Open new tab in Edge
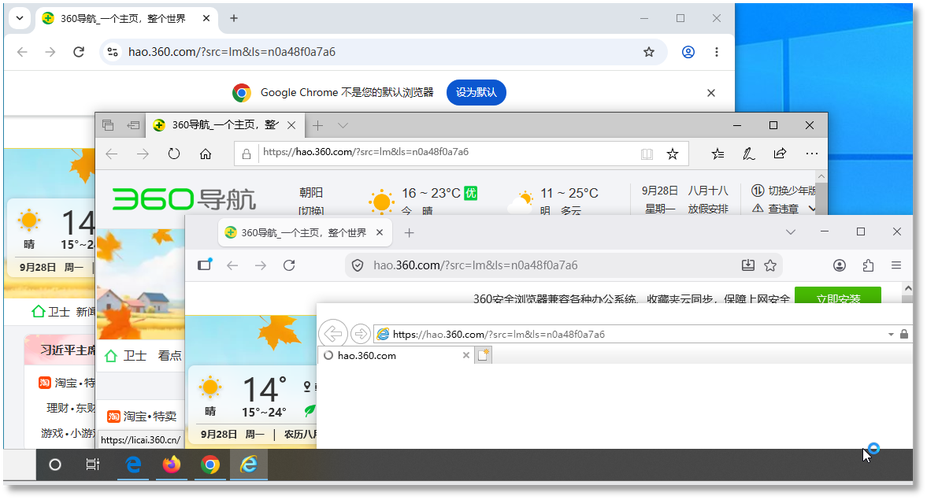Viewport: 927px width, 500px height. pyautogui.click(x=318, y=125)
